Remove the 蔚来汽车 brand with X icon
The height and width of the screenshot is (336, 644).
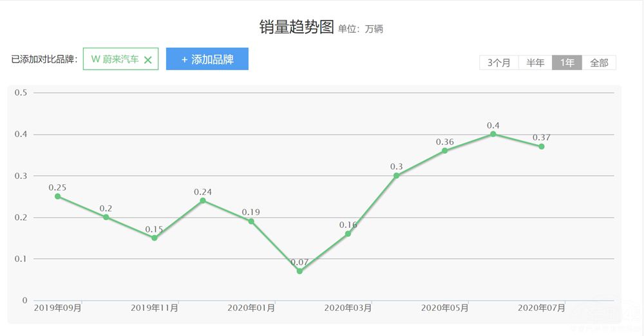click(x=148, y=60)
